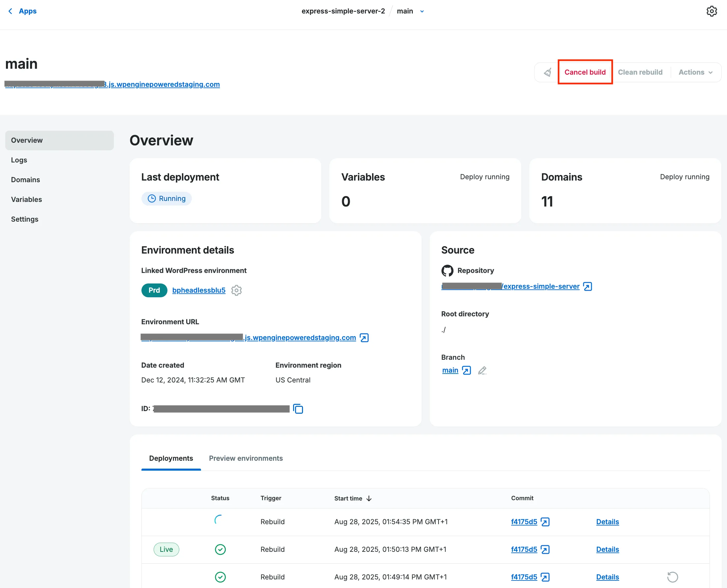Image resolution: width=727 pixels, height=588 pixels.
Task: Click the settings gear icon top right
Action: click(x=712, y=11)
